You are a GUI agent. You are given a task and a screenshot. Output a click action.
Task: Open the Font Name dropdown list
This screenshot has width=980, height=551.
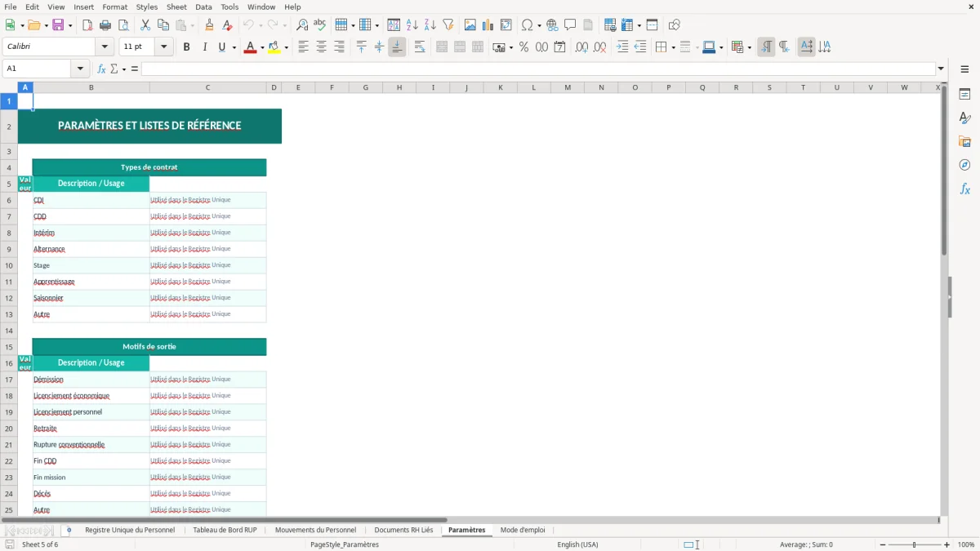105,47
